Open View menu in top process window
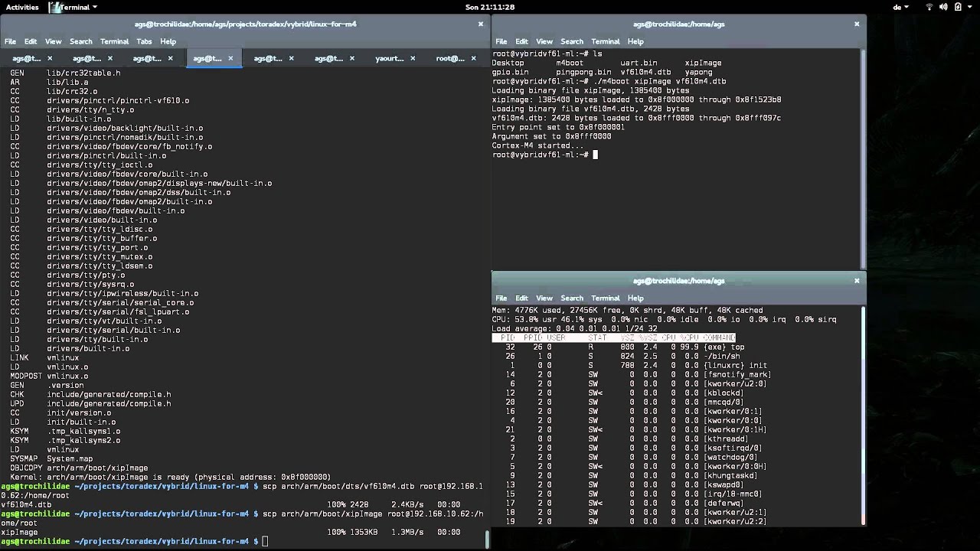 click(x=544, y=298)
